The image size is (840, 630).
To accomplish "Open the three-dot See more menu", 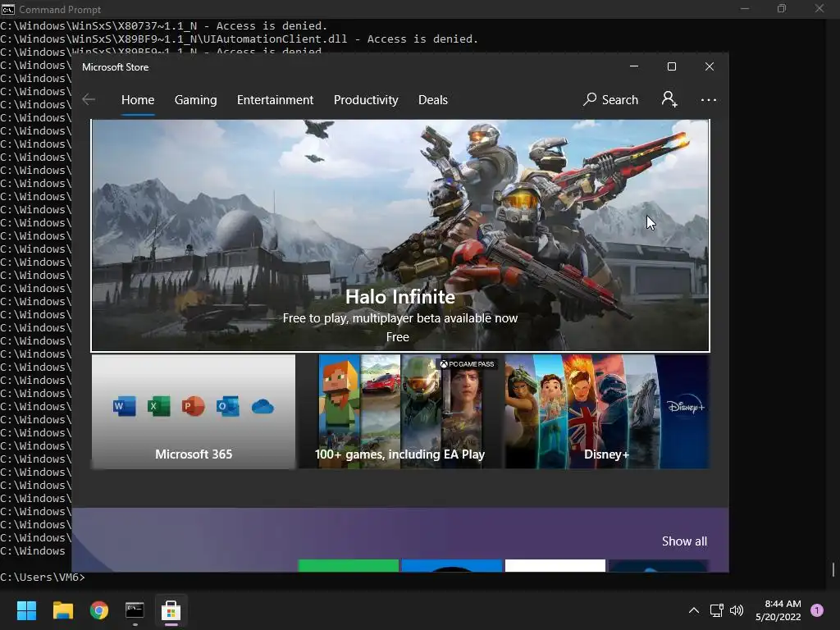I will pyautogui.click(x=708, y=99).
